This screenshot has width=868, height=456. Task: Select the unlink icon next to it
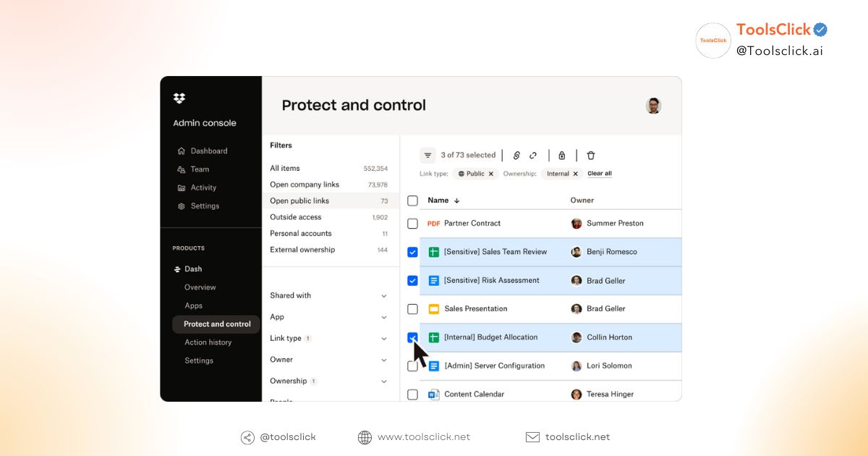tap(533, 155)
